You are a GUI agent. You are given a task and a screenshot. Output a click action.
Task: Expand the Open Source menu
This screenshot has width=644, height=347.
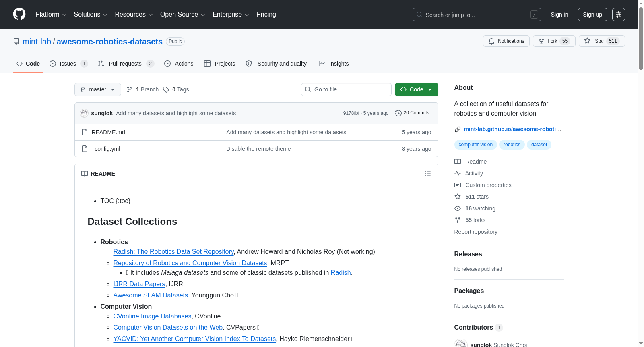183,15
